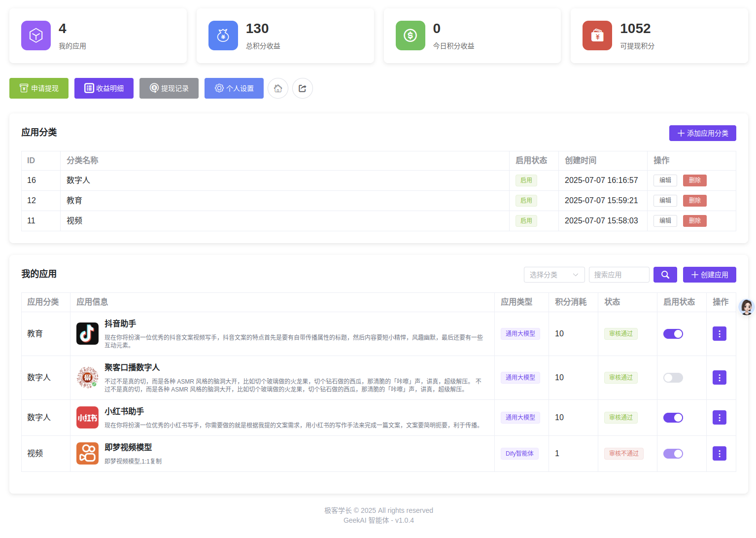Toggle the 小红书助手 enable switch
The height and width of the screenshot is (538, 756).
(673, 418)
